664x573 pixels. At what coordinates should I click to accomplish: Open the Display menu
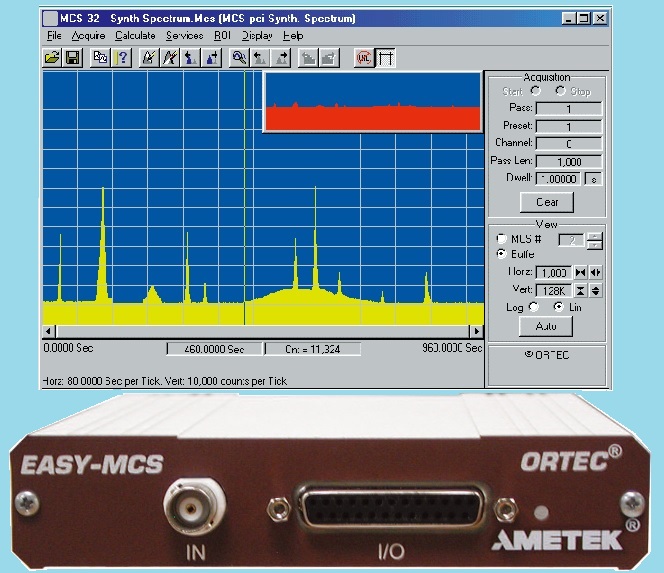[x=257, y=36]
